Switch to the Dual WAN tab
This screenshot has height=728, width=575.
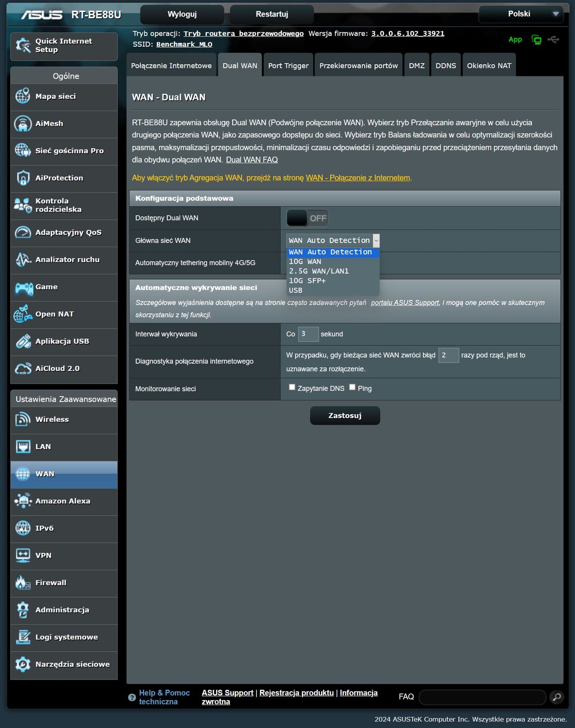click(240, 66)
